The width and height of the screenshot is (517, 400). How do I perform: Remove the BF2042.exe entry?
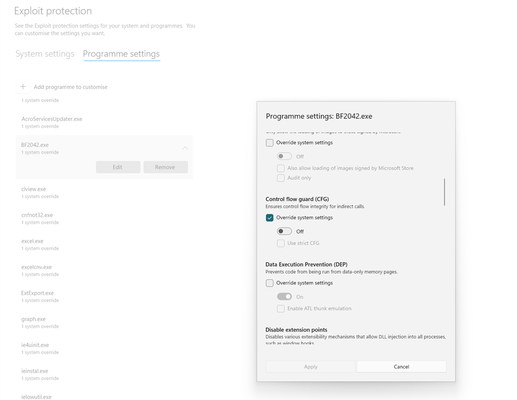[165, 167]
